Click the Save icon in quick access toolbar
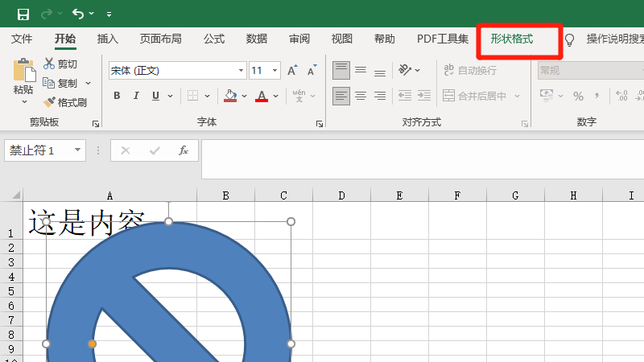This screenshot has width=644, height=362. [23, 14]
